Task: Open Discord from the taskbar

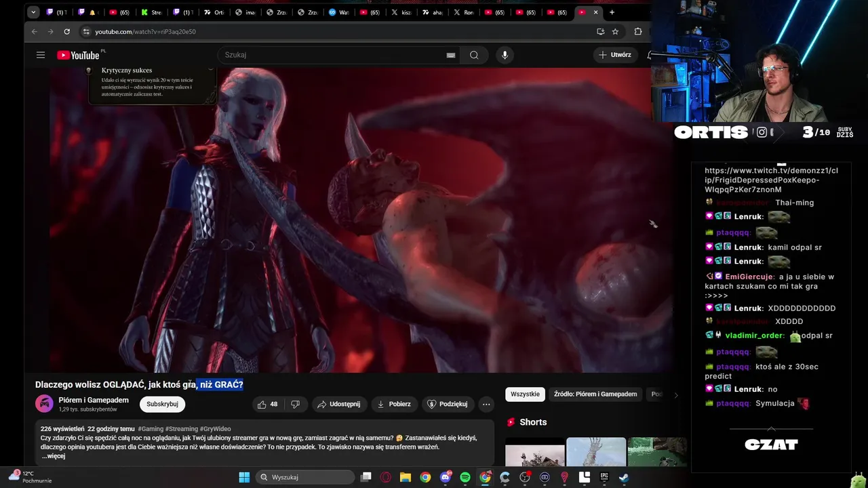Action: [446, 477]
